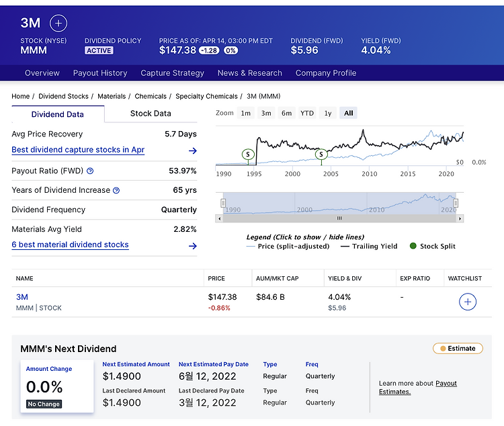This screenshot has height=426, width=504.
Task: Click the 5.7 Days price recovery value
Action: coord(181,134)
